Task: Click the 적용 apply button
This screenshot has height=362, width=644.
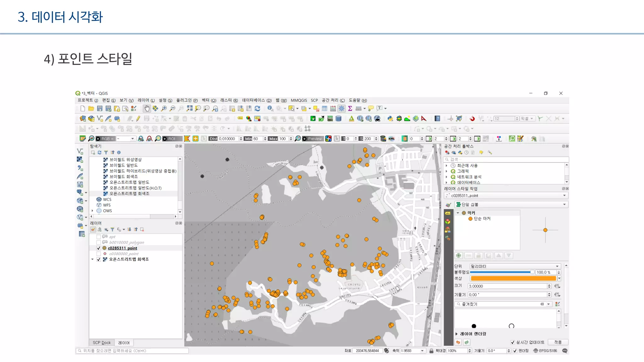Action: point(558,342)
